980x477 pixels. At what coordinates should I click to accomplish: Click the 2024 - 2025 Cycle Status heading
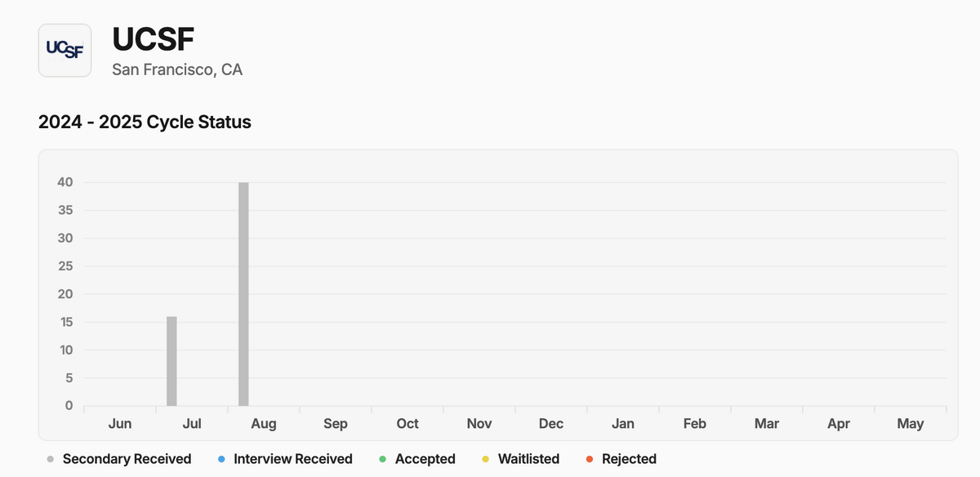click(145, 123)
